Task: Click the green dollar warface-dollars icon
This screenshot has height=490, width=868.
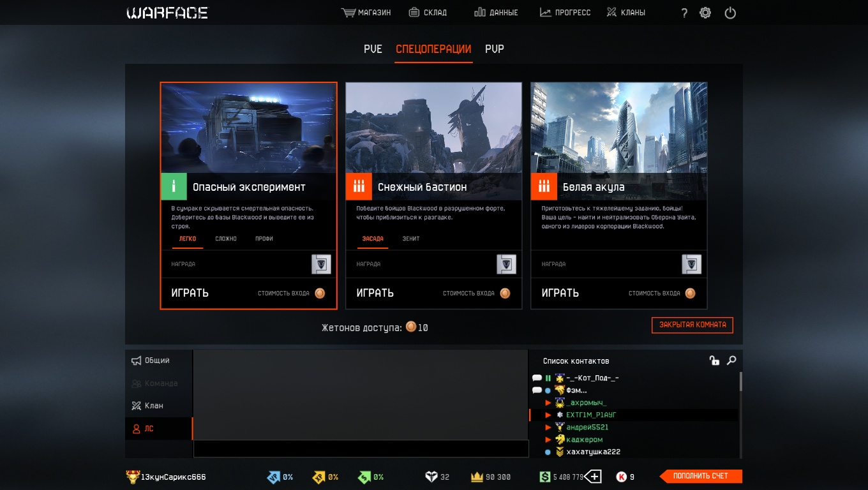Action: click(x=544, y=477)
